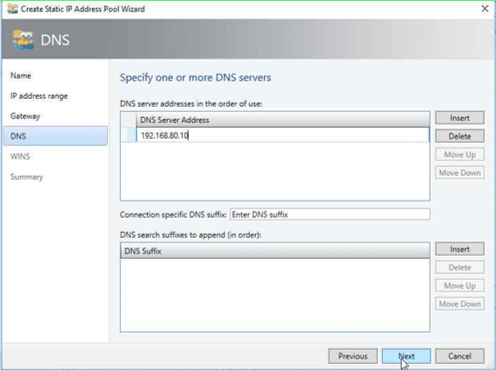Viewport: 496px width, 370px height.
Task: Click the DNS Server Address column header
Action: [x=283, y=120]
